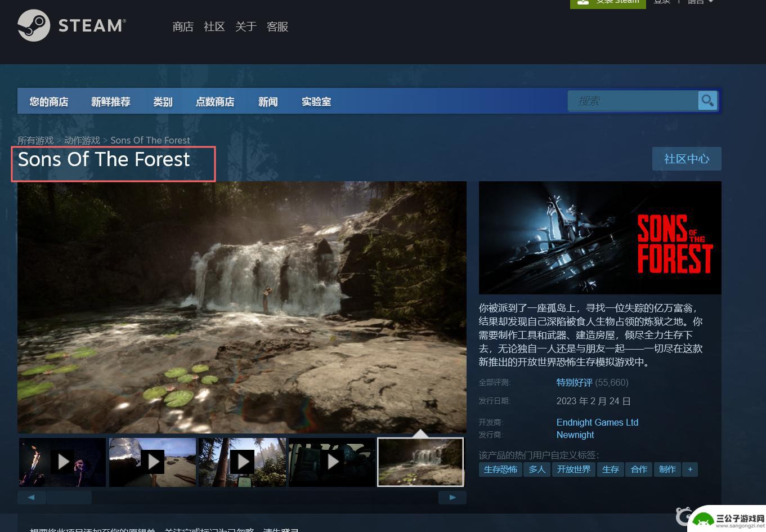
Task: Click the search magnifier icon
Action: pos(707,101)
